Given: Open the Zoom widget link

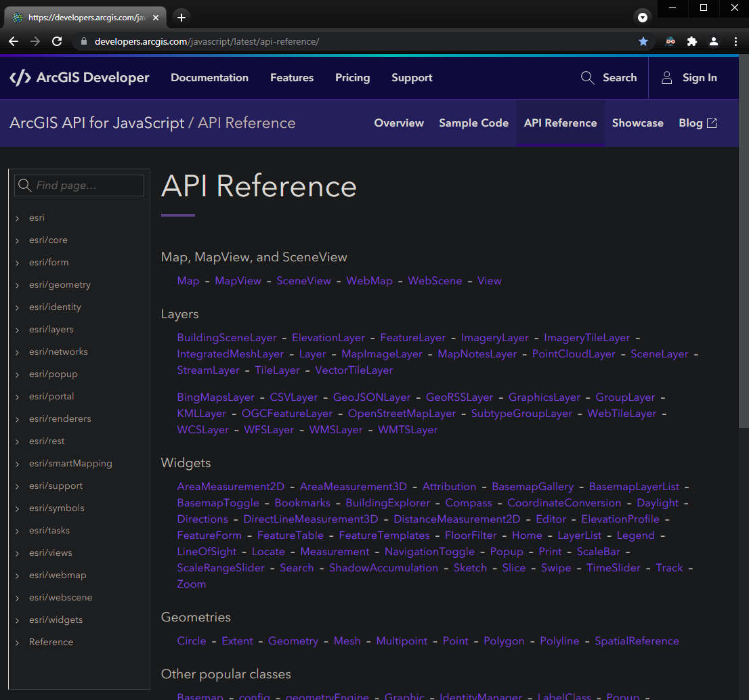Looking at the screenshot, I should tap(192, 584).
